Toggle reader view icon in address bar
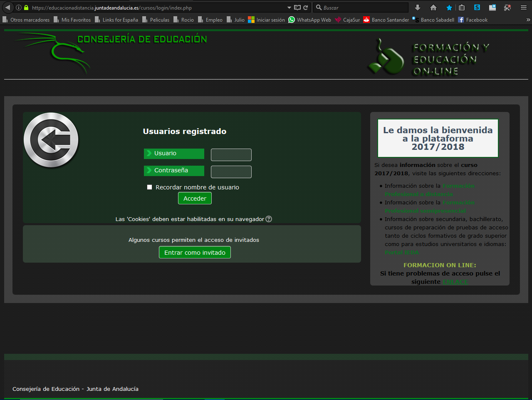Viewport: 532px width, 400px height. tap(297, 7)
